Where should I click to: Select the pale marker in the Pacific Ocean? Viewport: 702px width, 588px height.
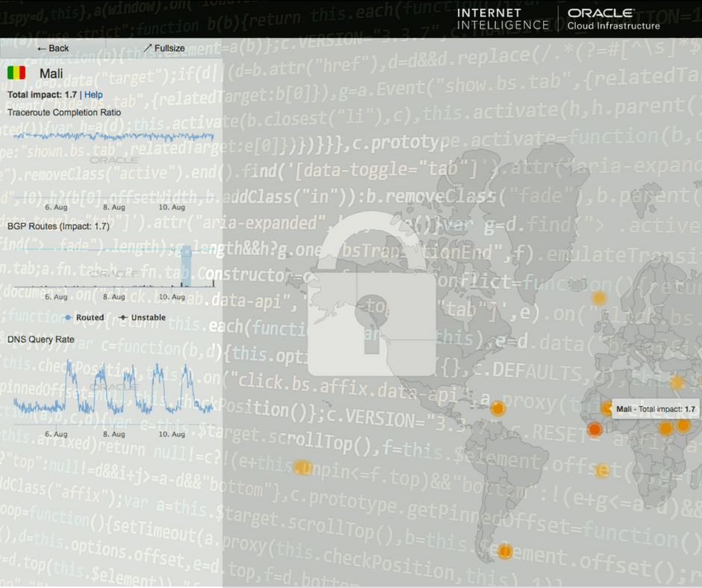[302, 468]
